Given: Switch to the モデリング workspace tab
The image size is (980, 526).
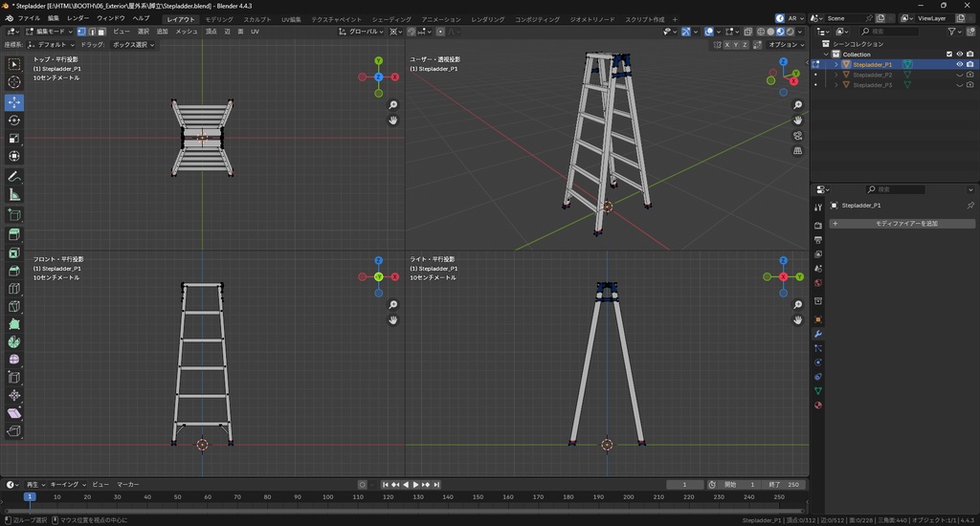Looking at the screenshot, I should [x=219, y=19].
